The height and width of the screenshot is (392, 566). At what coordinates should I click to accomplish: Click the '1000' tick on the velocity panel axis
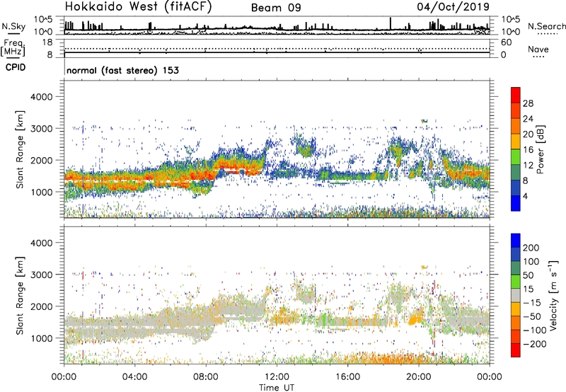tap(41, 338)
